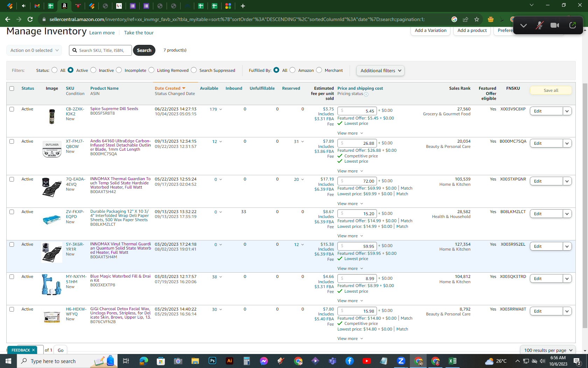Go back to the previous page
The height and width of the screenshot is (368, 588).
8,19
